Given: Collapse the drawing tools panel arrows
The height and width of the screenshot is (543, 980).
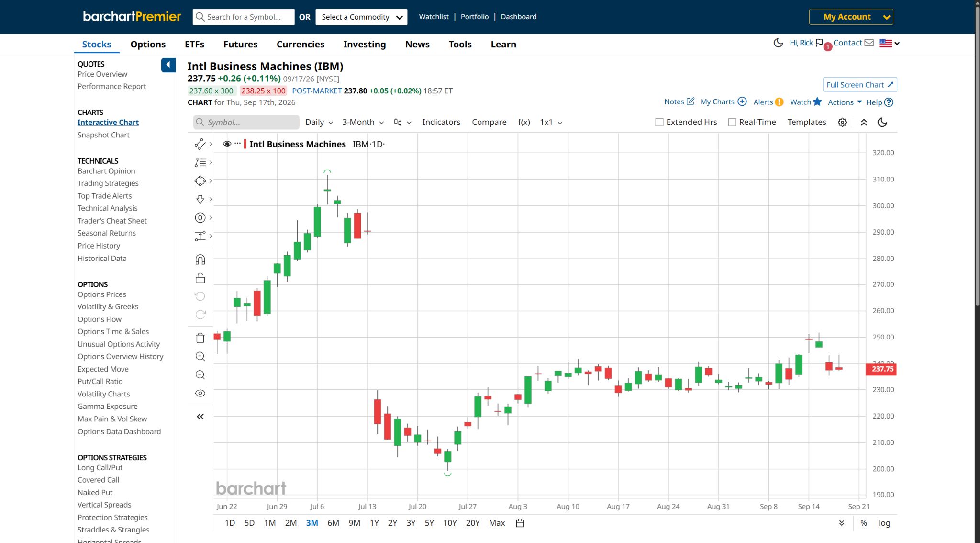Looking at the screenshot, I should pos(200,417).
